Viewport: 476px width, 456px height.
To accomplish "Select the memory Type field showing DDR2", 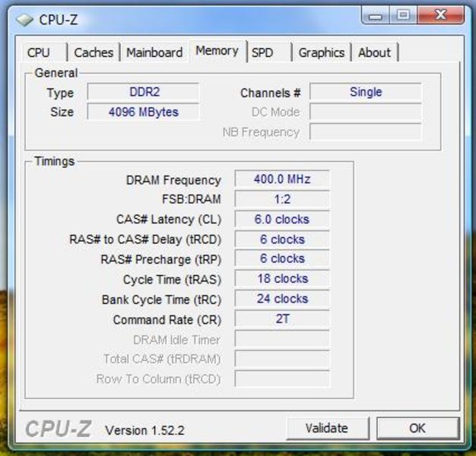I will pos(143,92).
